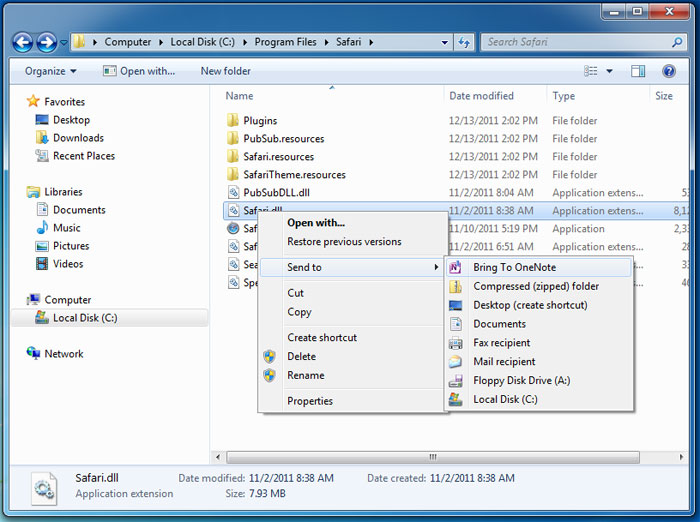This screenshot has height=522, width=700.
Task: Expand arrow after Safari in breadcrumb
Action: 371,42
